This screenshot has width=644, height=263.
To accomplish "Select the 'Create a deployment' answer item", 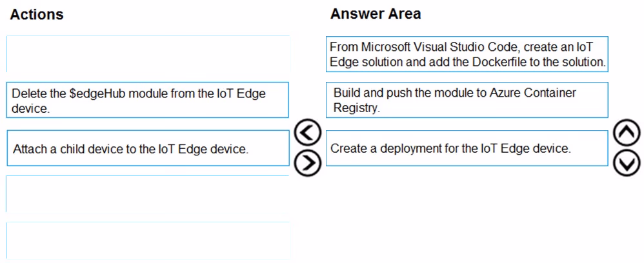I will click(x=467, y=148).
